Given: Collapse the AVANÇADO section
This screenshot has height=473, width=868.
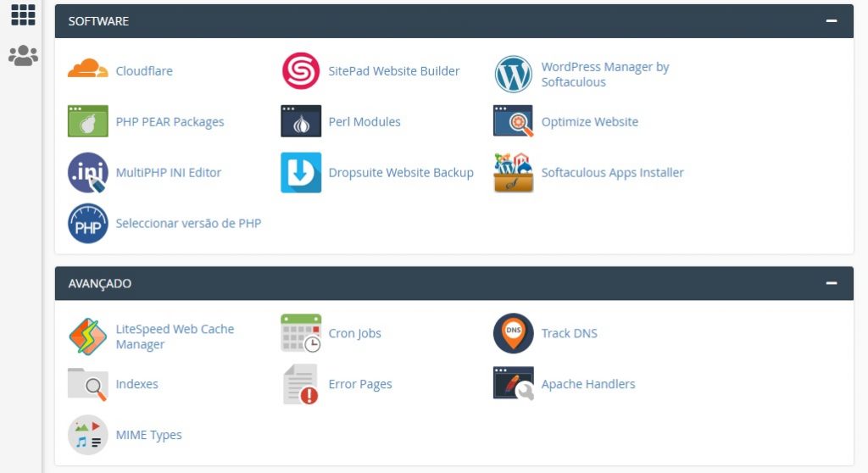Looking at the screenshot, I should [832, 283].
